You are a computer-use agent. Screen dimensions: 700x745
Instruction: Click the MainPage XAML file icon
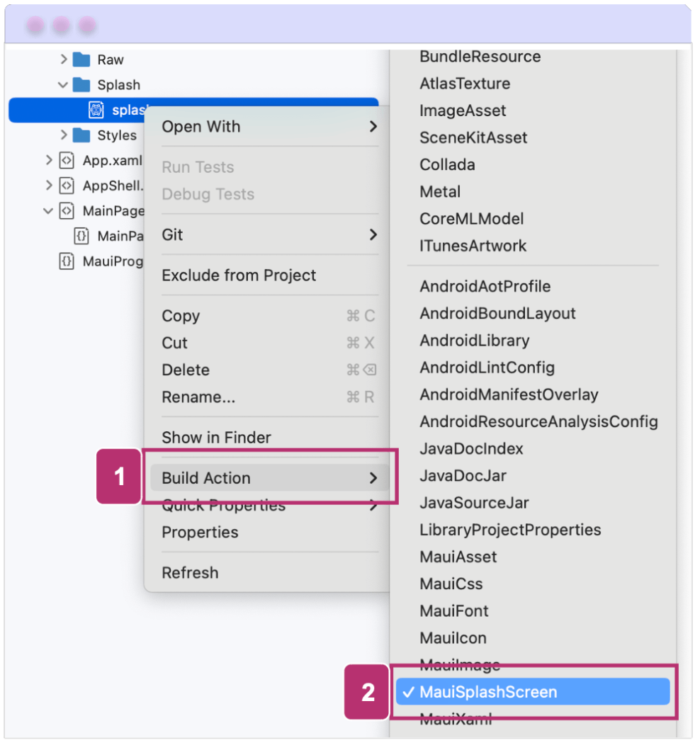tap(67, 211)
